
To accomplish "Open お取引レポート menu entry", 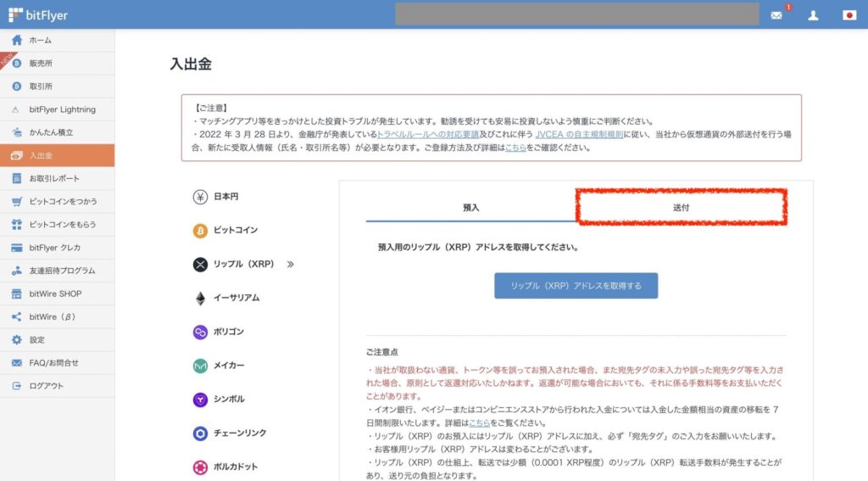I will point(58,178).
